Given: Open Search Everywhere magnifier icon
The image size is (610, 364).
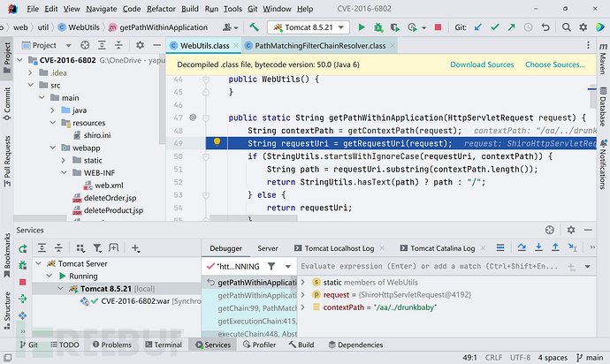Looking at the screenshot, I should pyautogui.click(x=567, y=27).
